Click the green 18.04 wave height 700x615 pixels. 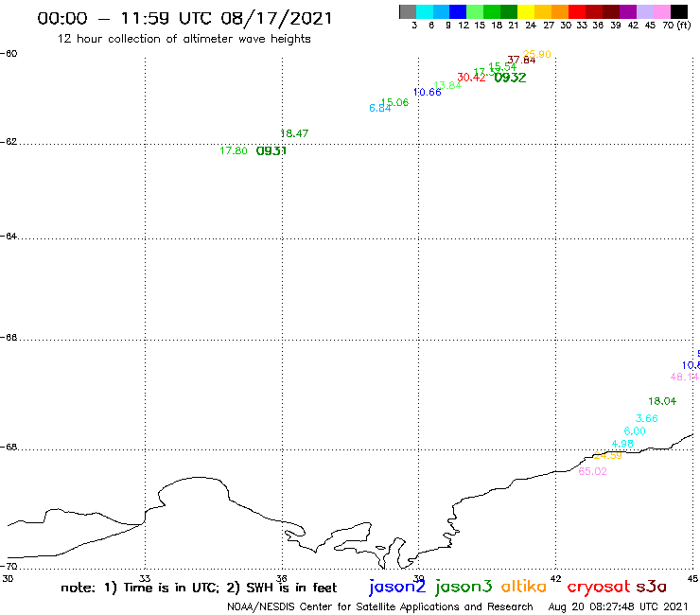(x=662, y=401)
